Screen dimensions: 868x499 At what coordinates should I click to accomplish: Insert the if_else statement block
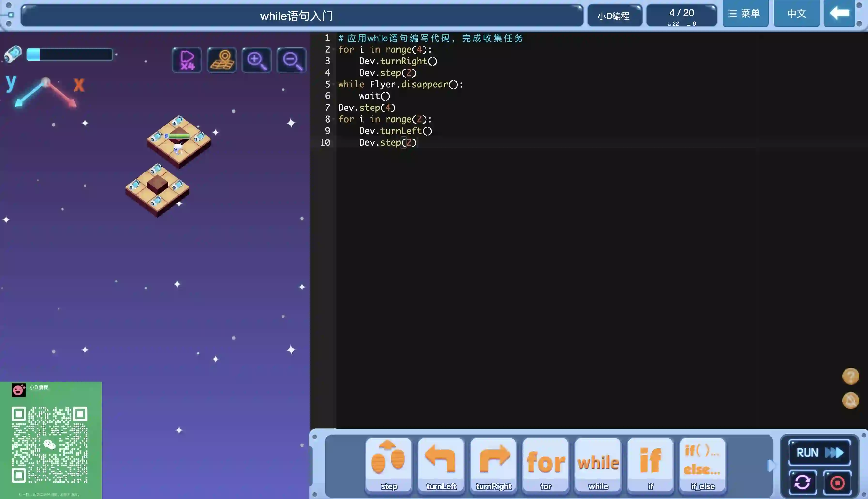click(702, 465)
